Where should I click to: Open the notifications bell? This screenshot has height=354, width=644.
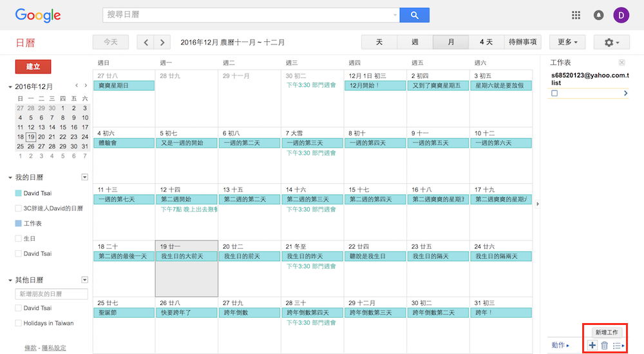598,15
